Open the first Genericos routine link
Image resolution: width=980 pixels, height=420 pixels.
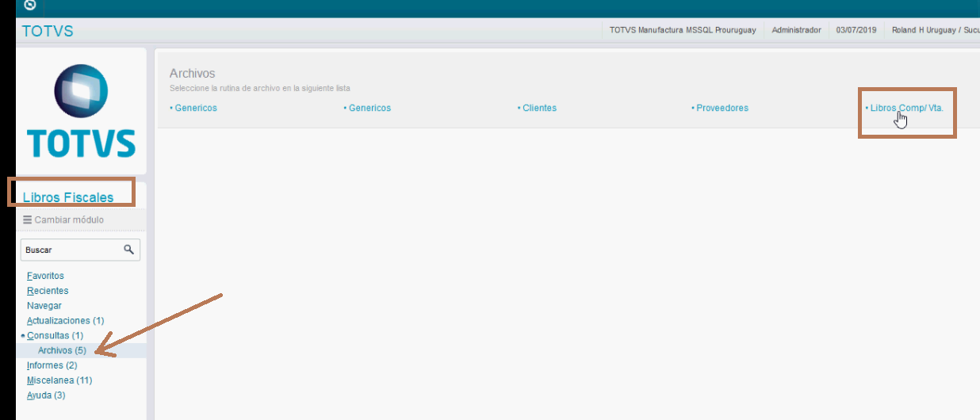click(193, 108)
